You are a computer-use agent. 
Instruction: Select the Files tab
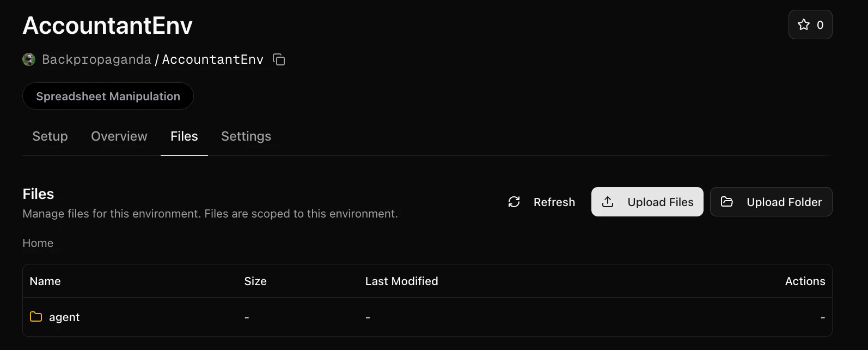(x=184, y=136)
